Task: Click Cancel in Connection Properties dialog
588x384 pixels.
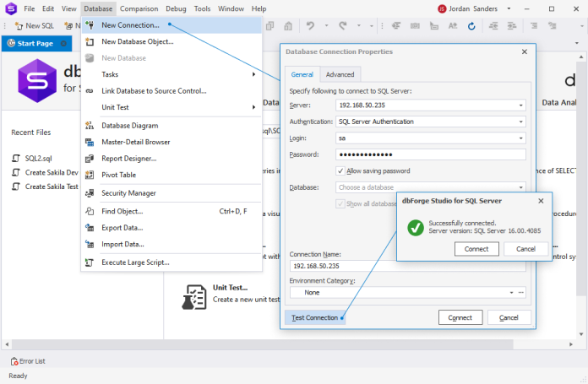Action: pyautogui.click(x=509, y=317)
